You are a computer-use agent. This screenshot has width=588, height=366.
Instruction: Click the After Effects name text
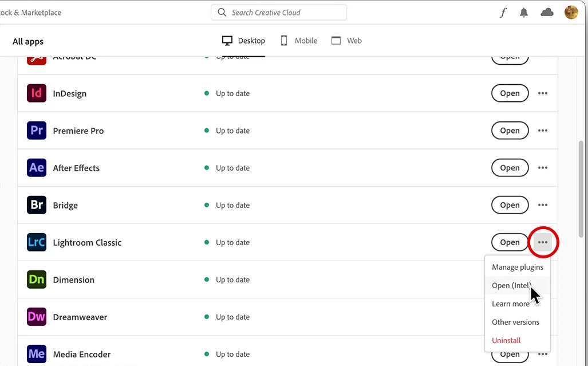pos(76,168)
